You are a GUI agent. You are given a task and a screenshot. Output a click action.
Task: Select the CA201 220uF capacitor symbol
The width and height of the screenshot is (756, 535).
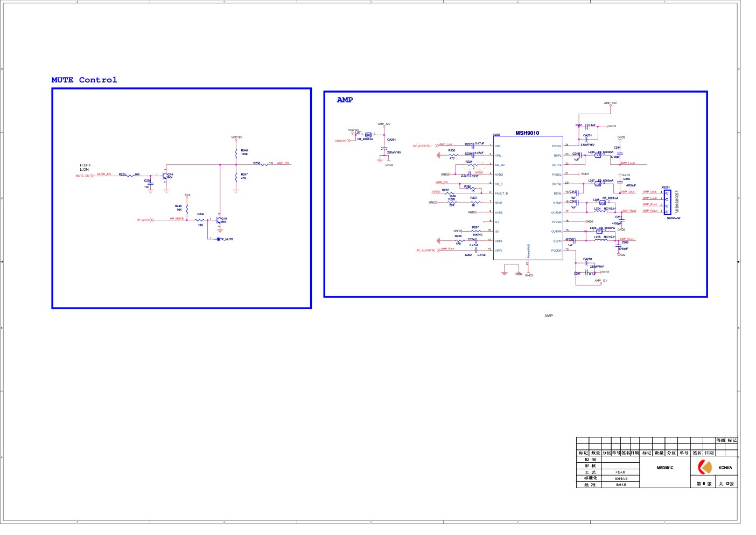[x=384, y=149]
